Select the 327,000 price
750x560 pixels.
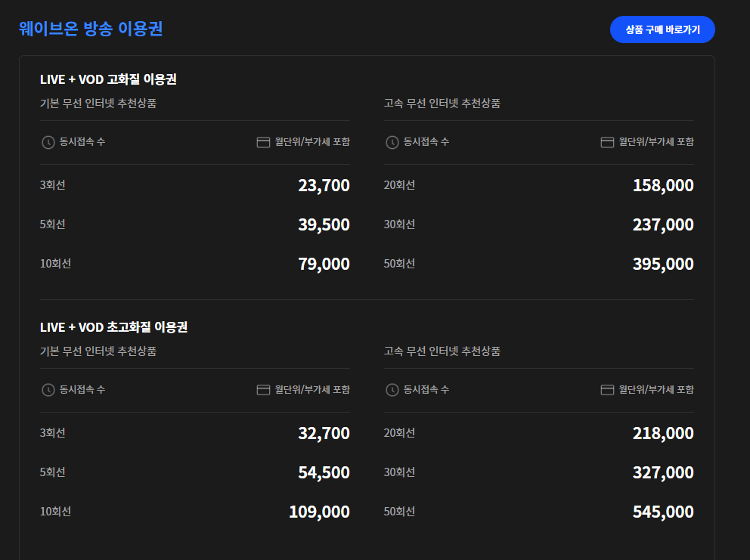click(x=663, y=472)
